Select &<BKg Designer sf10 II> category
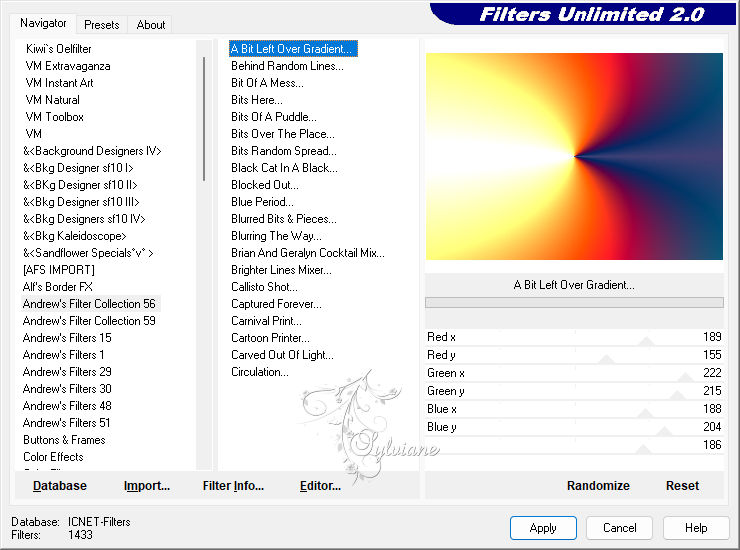 tap(80, 185)
